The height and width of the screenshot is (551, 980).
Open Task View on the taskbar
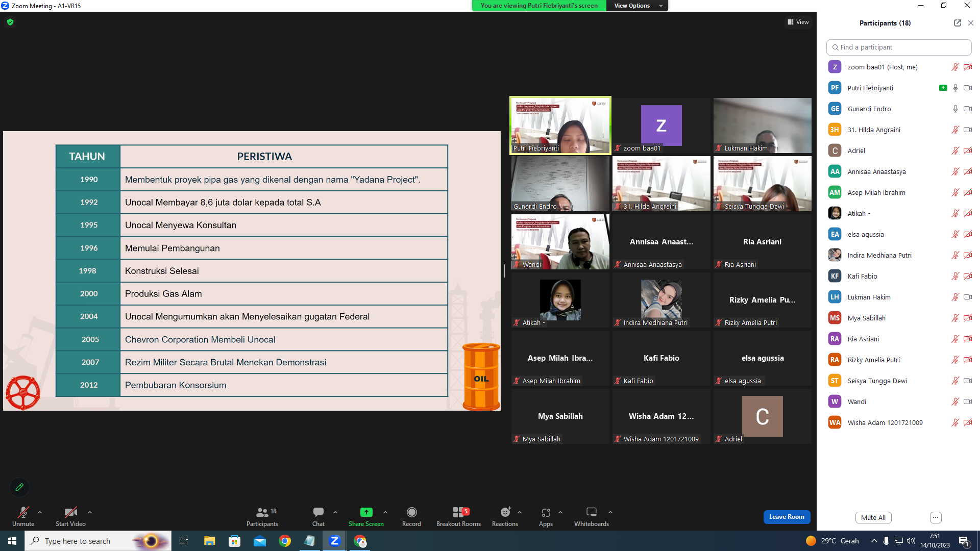[x=184, y=541]
